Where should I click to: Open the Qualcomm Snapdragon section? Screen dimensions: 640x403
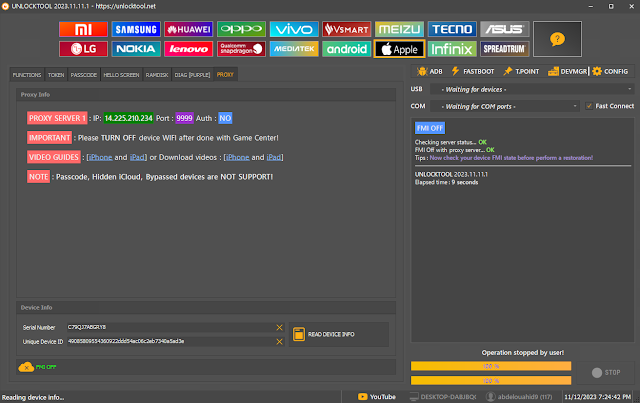click(241, 49)
